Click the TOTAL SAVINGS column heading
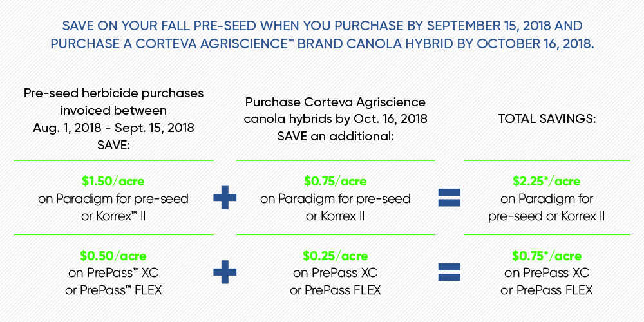This screenshot has width=644, height=322. (x=547, y=119)
